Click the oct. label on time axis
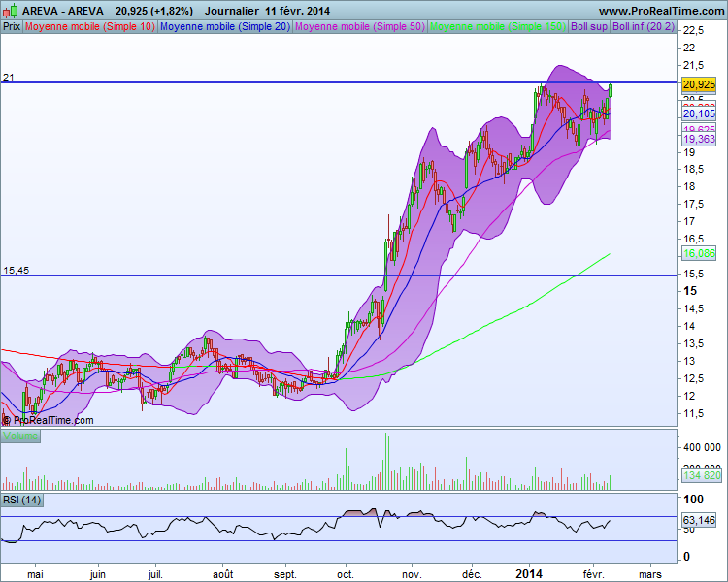Viewport: 728px width, 582px height. point(346,574)
